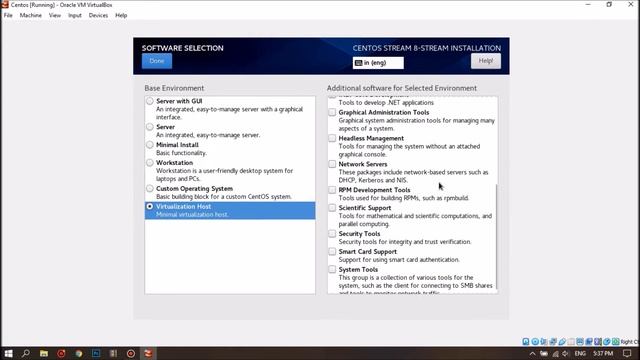Image resolution: width=640 pixels, height=360 pixels.
Task: Enable the Network Servers checkbox
Action: pos(332,164)
